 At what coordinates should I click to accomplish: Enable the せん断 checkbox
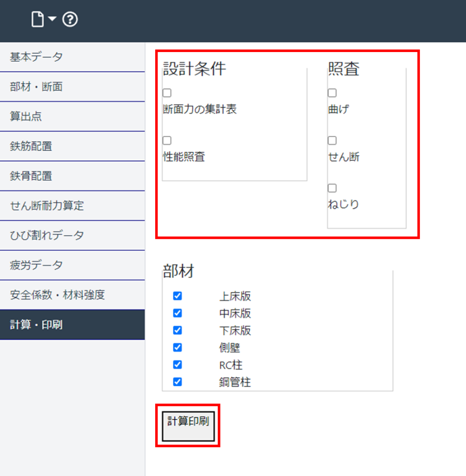(332, 140)
